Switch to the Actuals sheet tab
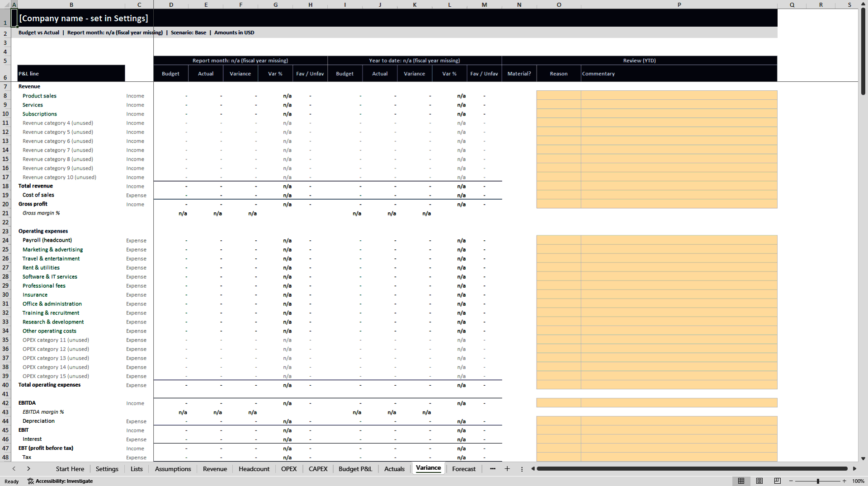 394,469
